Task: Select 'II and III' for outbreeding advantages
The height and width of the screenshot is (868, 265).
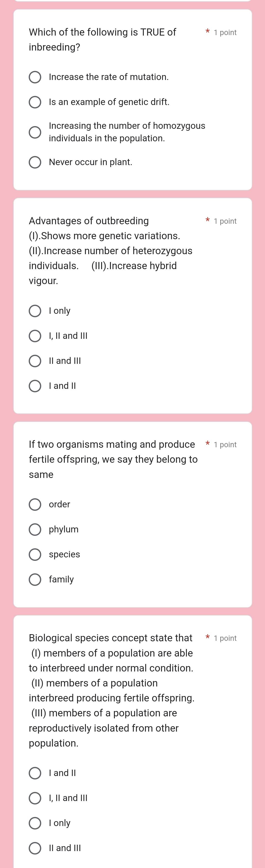Action: tap(35, 361)
